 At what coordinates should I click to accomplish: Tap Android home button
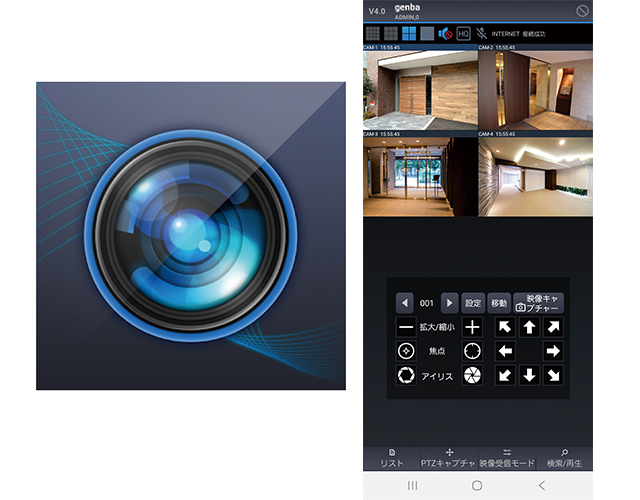[477, 485]
